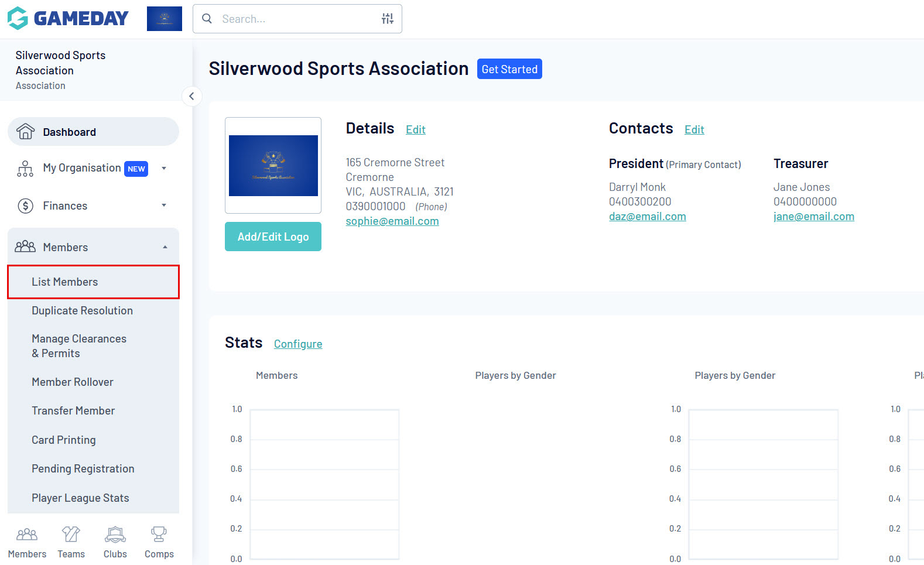This screenshot has height=565, width=924.
Task: Click the GameDay logo
Action: pos(68,18)
